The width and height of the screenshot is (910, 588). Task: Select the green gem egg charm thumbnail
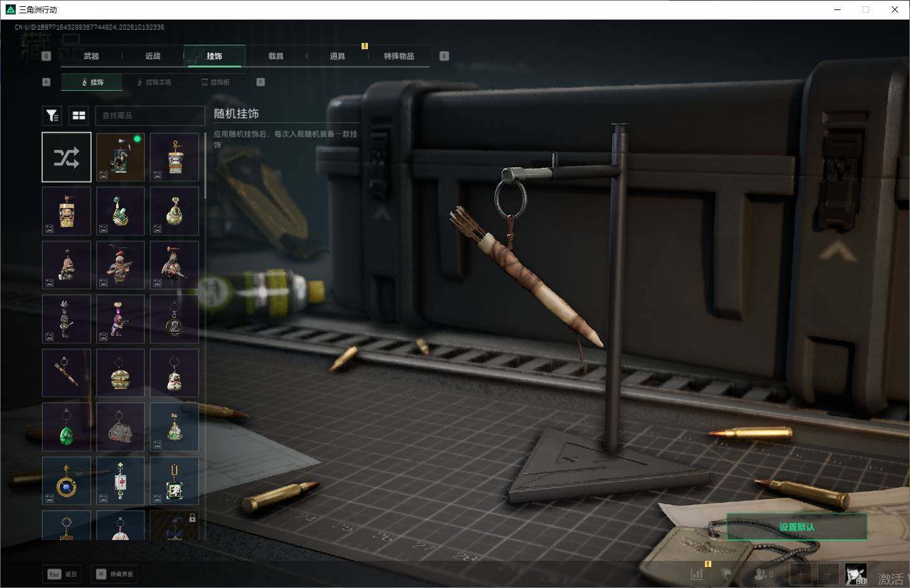point(67,427)
